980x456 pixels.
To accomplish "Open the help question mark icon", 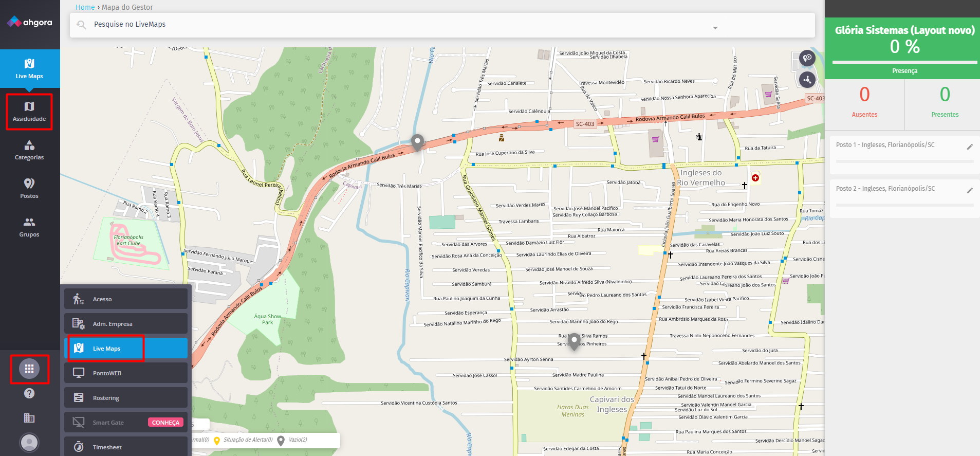I will (x=29, y=393).
